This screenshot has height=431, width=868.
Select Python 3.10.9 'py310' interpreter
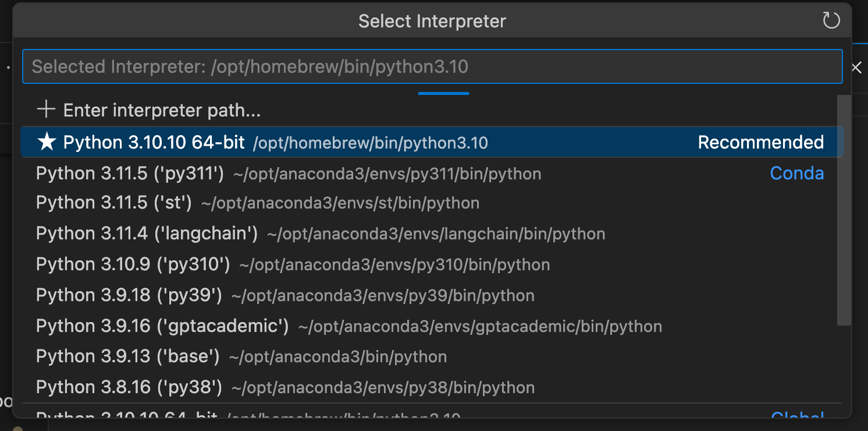(293, 264)
